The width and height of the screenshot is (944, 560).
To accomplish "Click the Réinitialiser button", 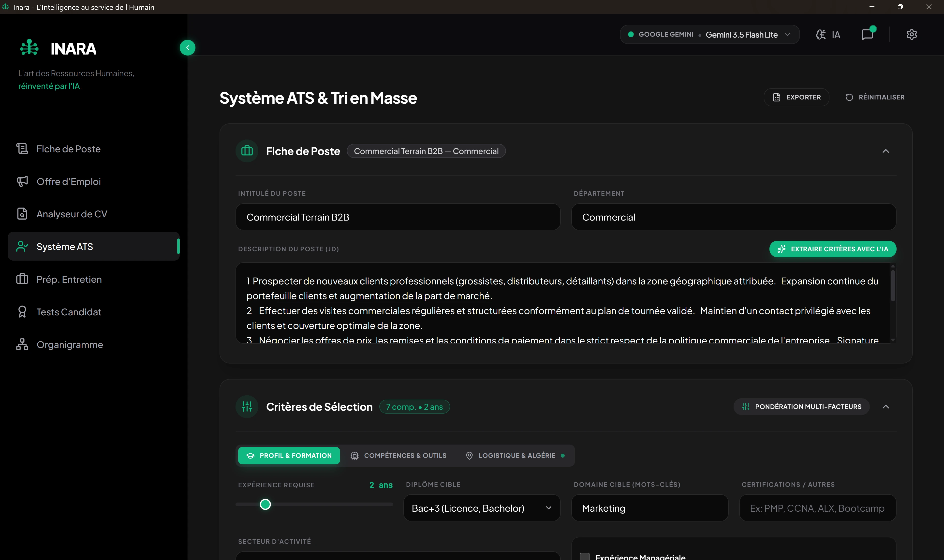I will click(x=874, y=97).
